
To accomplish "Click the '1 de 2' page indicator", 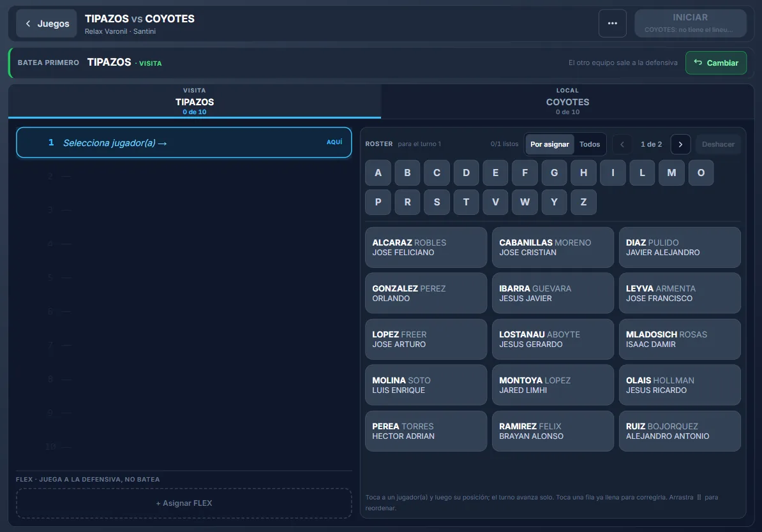I will click(651, 144).
